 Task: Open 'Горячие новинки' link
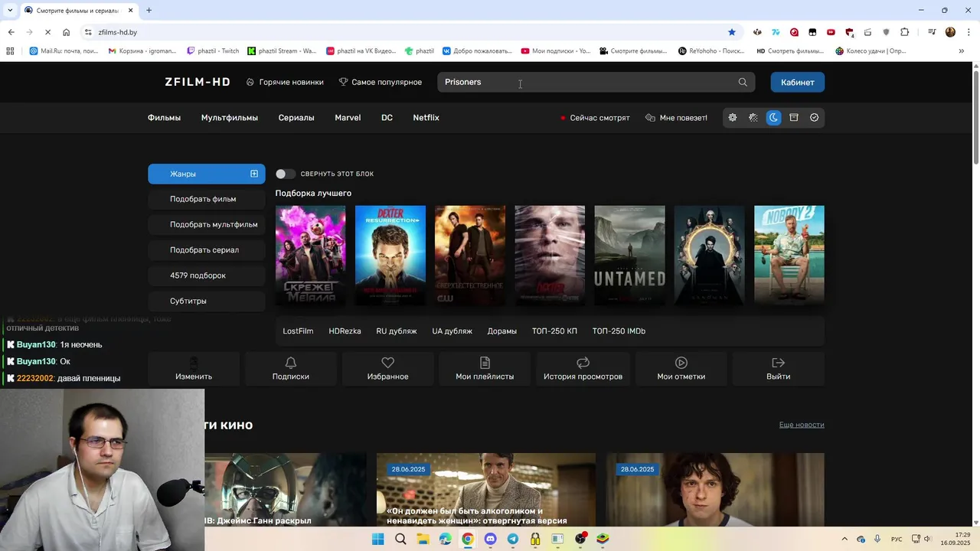click(x=285, y=82)
